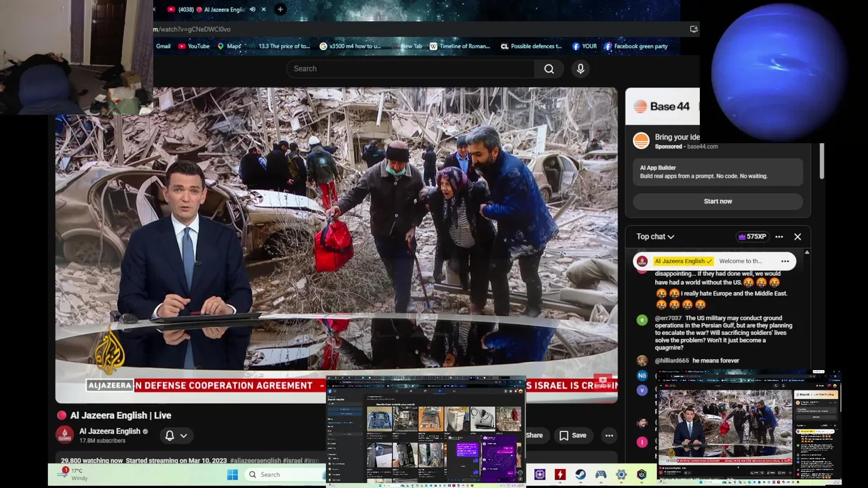Open the purple square taskbar app

coord(540,474)
